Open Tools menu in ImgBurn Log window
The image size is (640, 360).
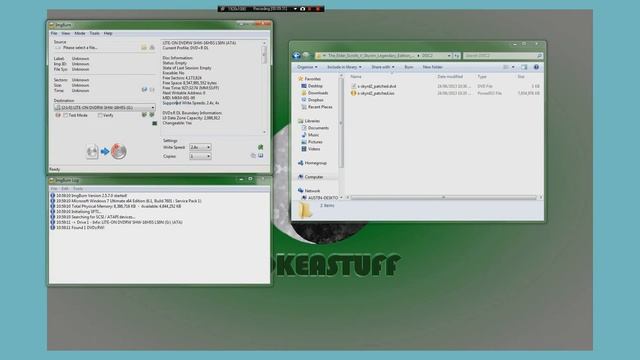[78, 189]
